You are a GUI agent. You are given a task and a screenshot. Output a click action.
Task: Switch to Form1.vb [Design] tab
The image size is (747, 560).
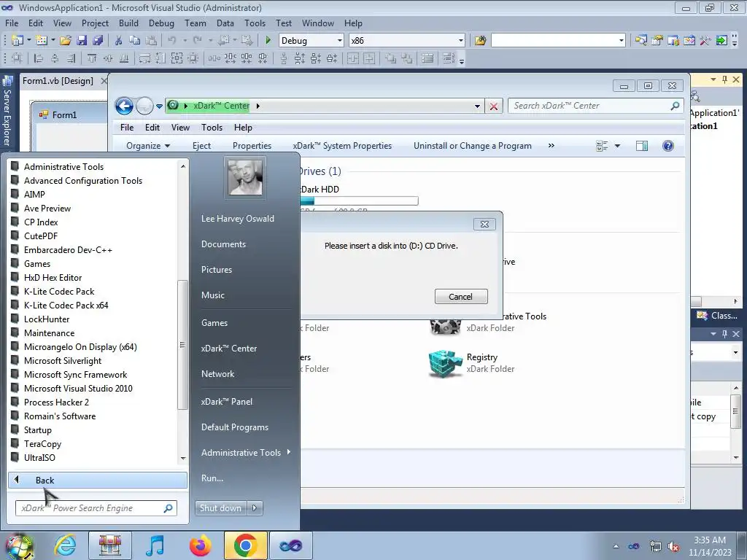pyautogui.click(x=58, y=81)
